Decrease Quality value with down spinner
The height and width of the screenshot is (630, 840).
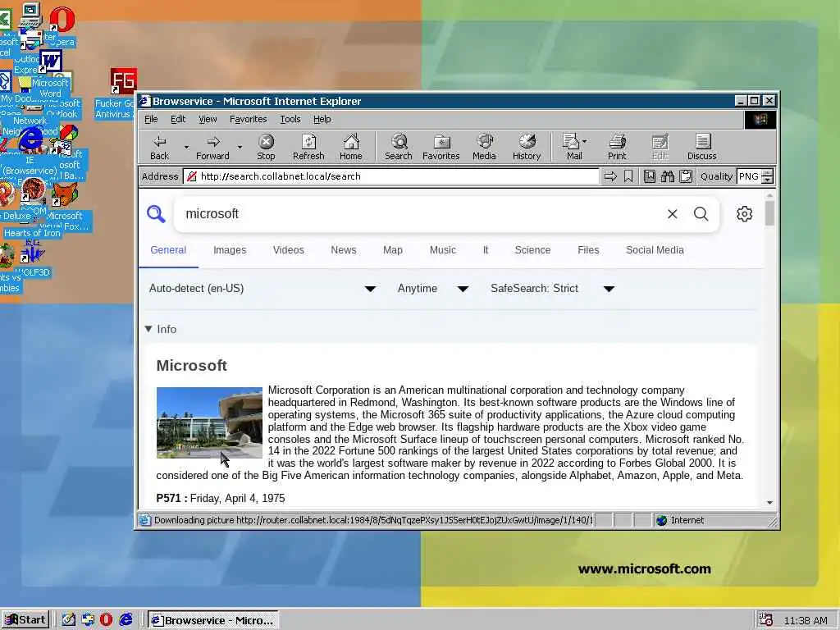767,180
